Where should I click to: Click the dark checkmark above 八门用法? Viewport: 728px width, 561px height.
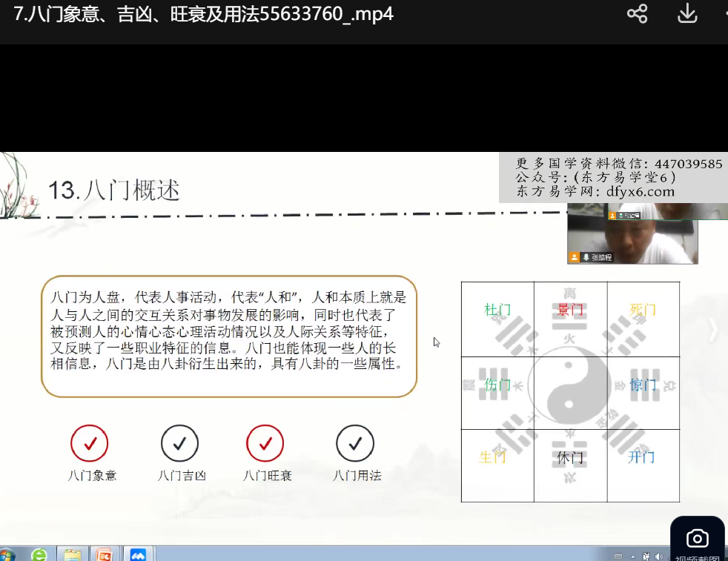[x=354, y=443]
